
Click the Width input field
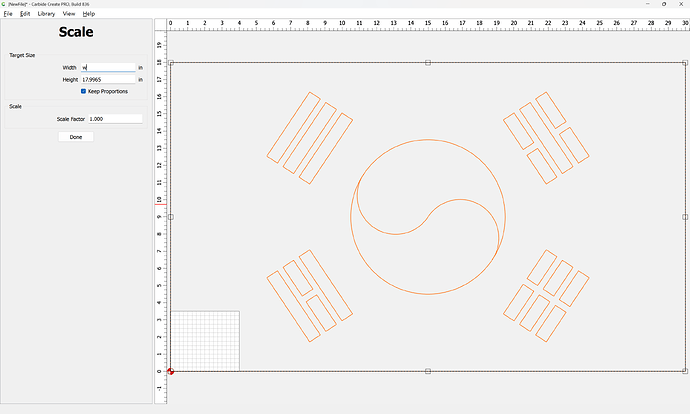(107, 67)
